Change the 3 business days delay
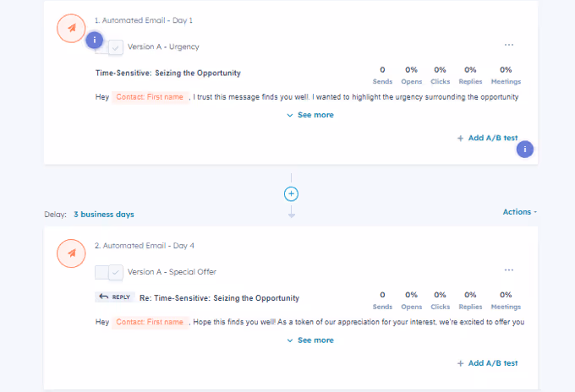The height and width of the screenshot is (392, 575). click(104, 215)
